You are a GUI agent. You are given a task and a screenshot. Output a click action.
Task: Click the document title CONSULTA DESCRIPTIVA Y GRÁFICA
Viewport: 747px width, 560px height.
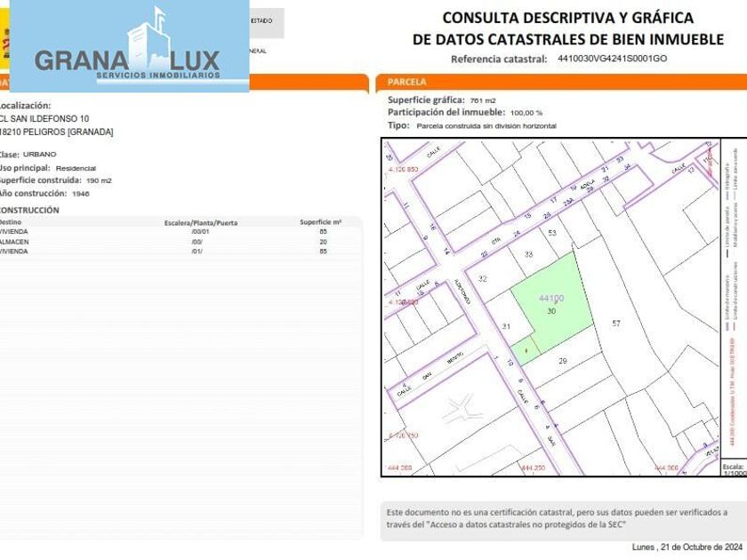point(568,18)
